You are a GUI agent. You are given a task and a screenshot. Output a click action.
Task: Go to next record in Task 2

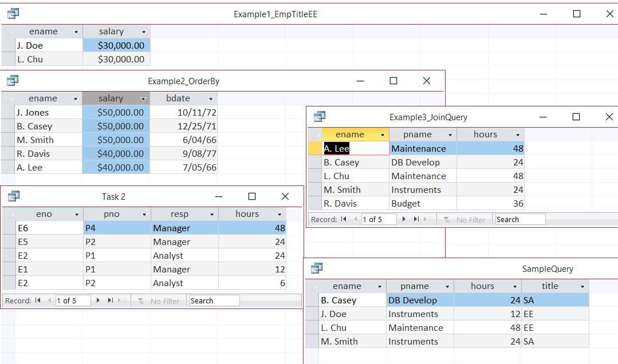[99, 300]
